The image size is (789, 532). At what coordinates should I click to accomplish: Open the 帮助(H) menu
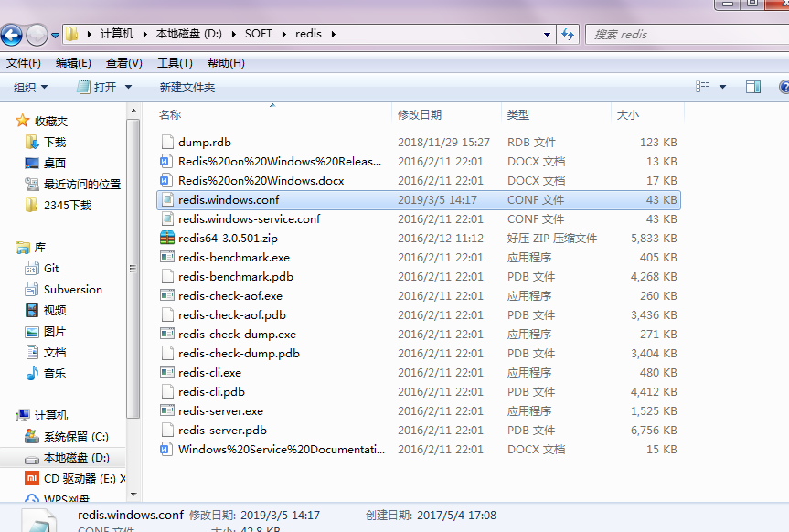(226, 63)
